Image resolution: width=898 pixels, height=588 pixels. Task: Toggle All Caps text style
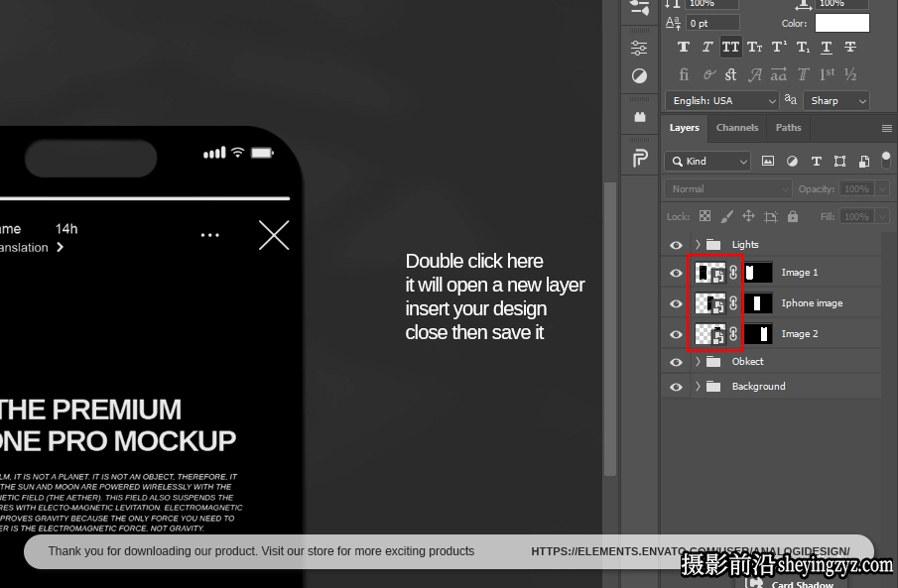pos(730,47)
